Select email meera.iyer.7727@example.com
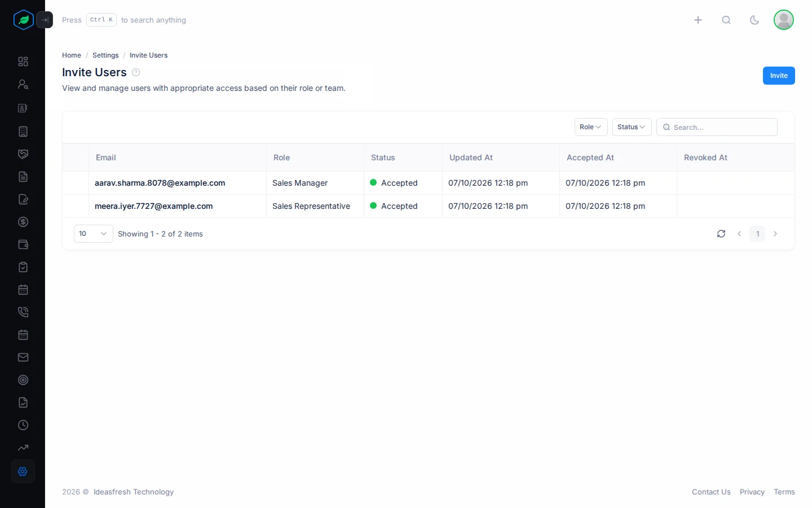This screenshot has height=508, width=812. tap(154, 206)
